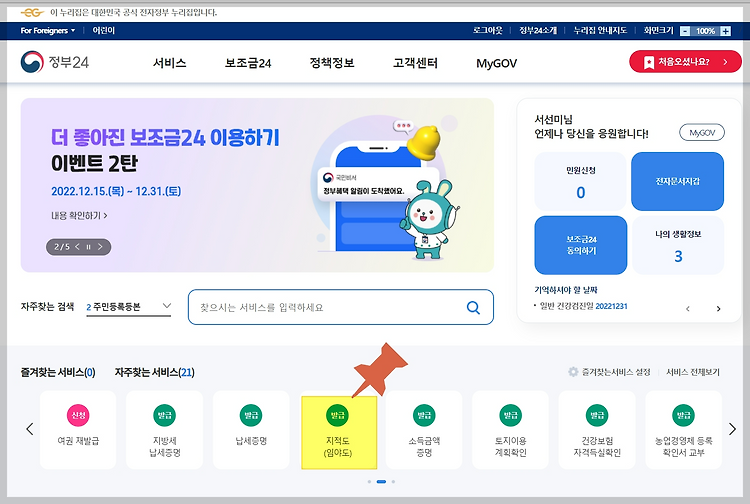This screenshot has height=504, width=750.
Task: Open the 자주찾는 검색 주민등록등본 dropdown
Action: tap(128, 307)
